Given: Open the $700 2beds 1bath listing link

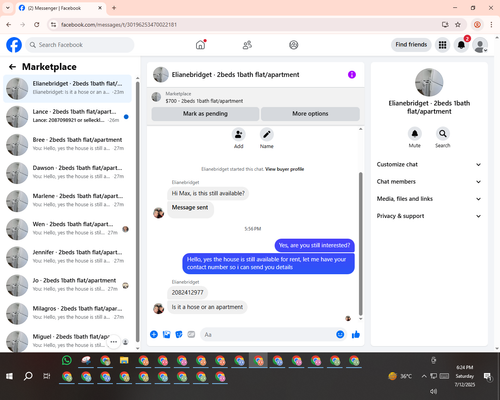Looking at the screenshot, I should pos(204,101).
